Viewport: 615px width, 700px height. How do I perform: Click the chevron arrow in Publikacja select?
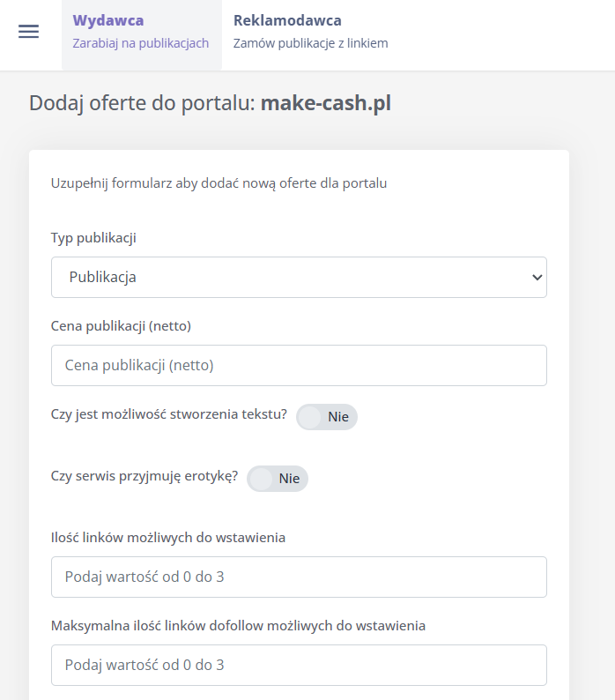pos(537,277)
